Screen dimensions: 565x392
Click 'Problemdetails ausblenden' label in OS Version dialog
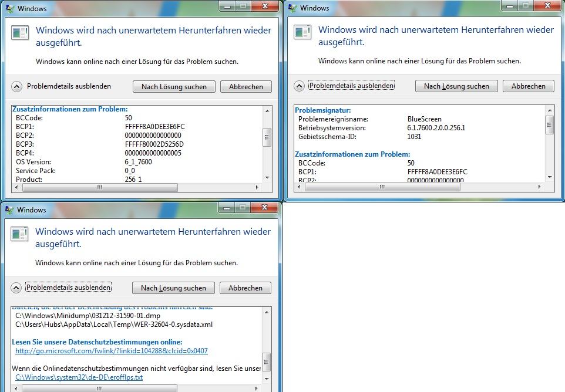[69, 86]
